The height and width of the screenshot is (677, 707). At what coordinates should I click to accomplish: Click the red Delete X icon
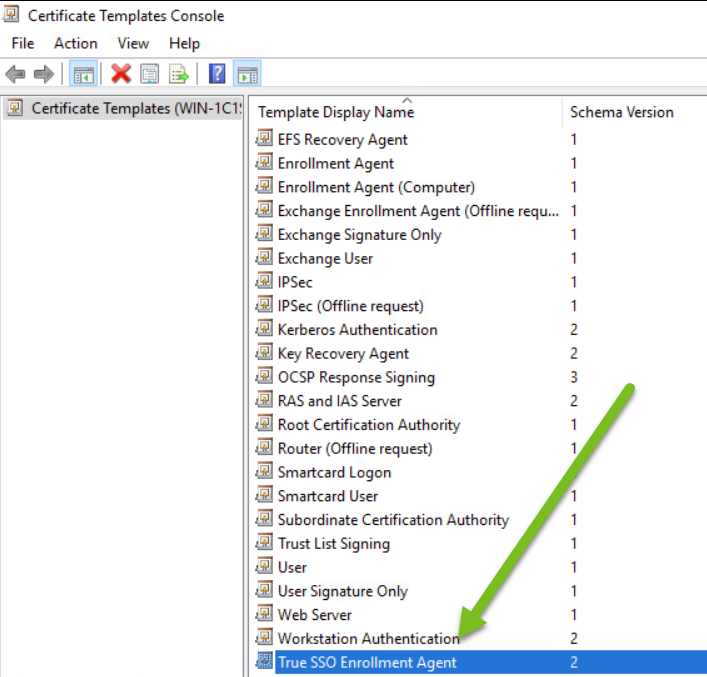coord(121,74)
